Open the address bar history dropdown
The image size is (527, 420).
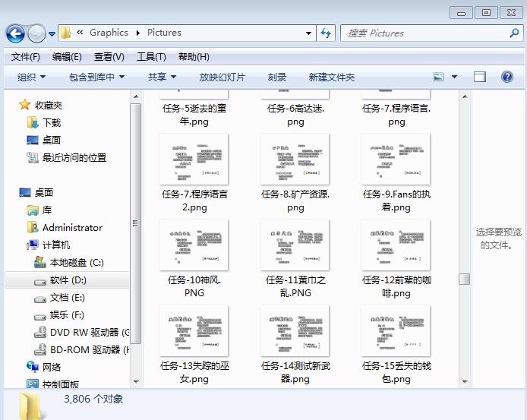[x=308, y=33]
